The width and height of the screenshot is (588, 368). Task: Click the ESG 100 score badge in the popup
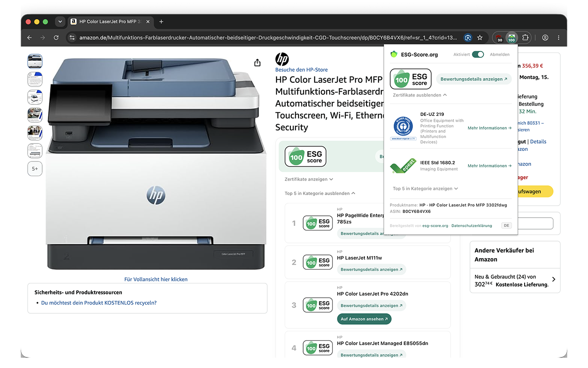tap(411, 79)
